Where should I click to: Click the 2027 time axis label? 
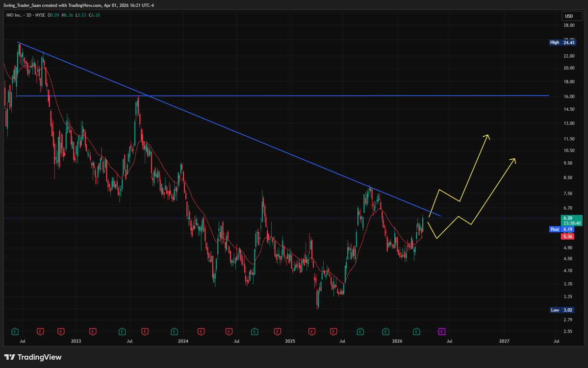tap(504, 341)
